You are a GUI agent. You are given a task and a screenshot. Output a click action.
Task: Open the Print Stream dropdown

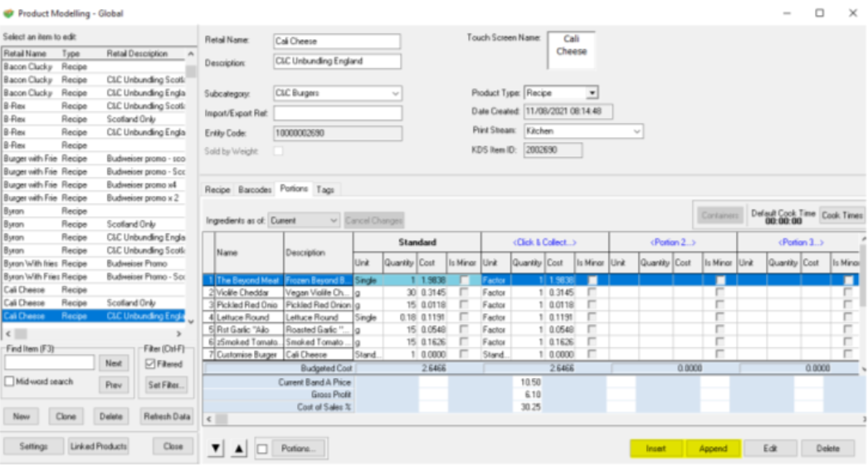[636, 131]
